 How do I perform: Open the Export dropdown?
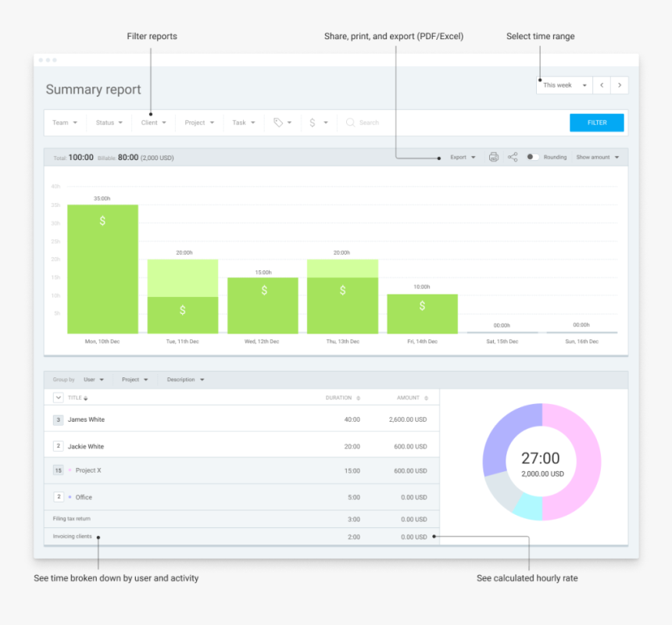click(463, 157)
